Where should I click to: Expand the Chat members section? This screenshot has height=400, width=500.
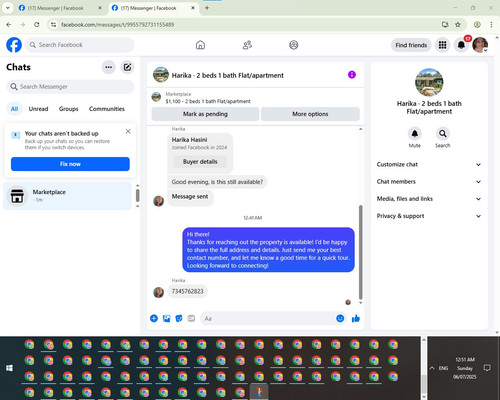(x=429, y=182)
